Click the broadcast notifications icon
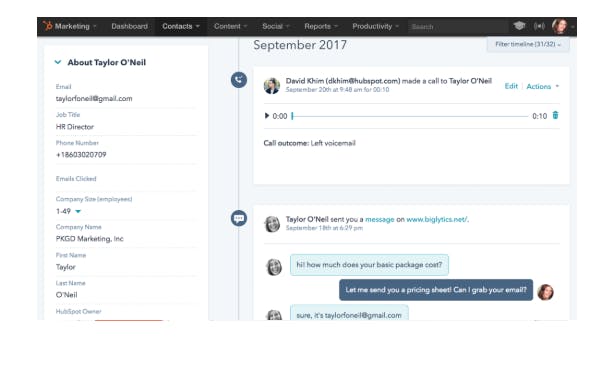 539,26
